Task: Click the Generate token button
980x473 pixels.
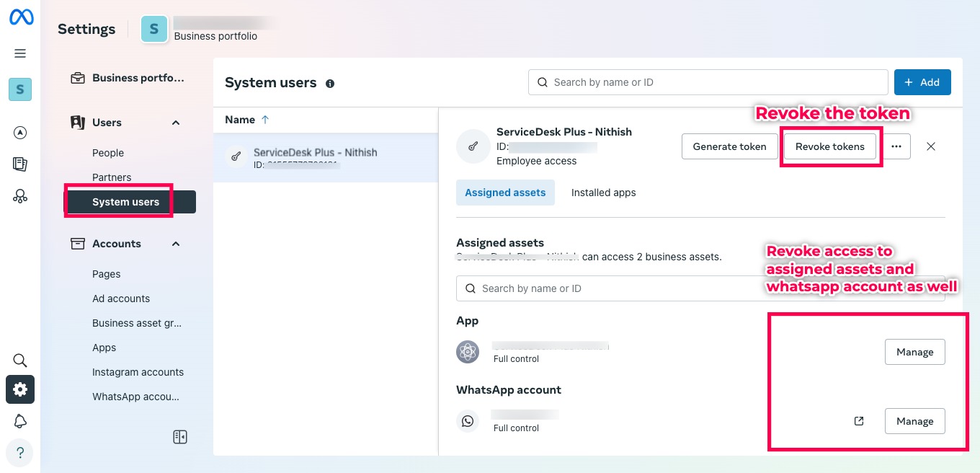Action: pyautogui.click(x=729, y=146)
